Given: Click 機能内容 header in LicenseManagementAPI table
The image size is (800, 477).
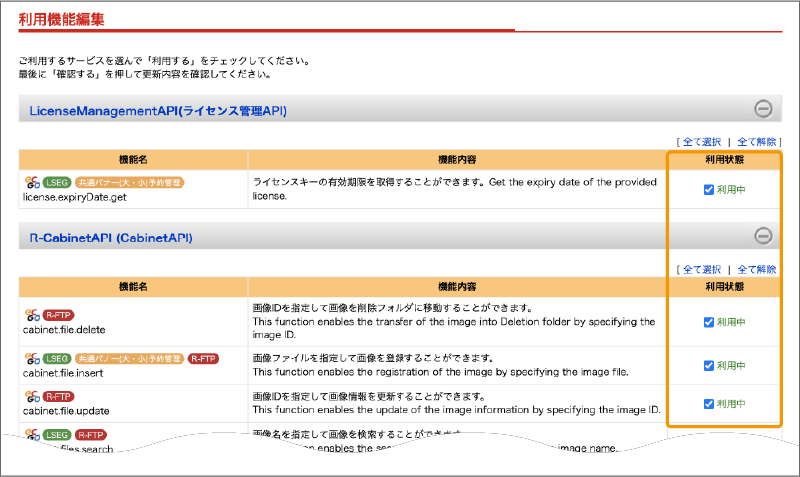Looking at the screenshot, I should tap(457, 160).
